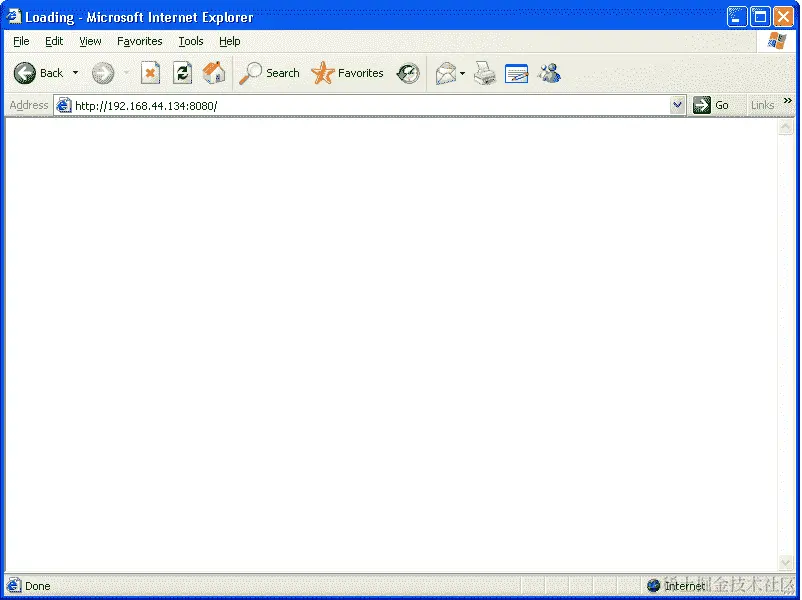Click the Forward arrow button
This screenshot has height=600, width=802.
103,73
